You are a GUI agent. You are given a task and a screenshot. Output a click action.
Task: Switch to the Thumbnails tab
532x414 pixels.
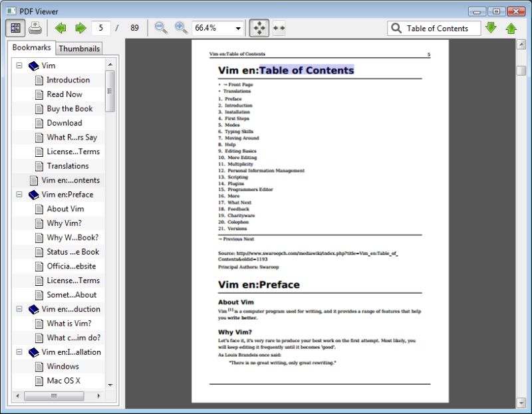click(x=79, y=48)
